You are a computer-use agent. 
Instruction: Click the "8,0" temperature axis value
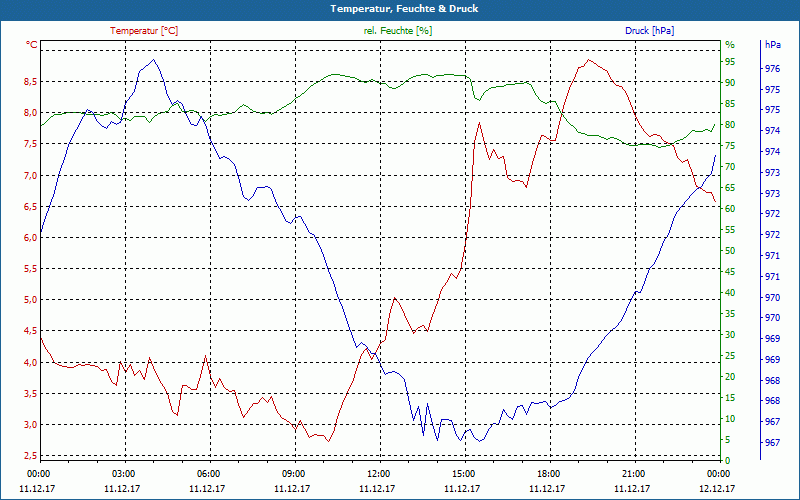click(x=31, y=113)
